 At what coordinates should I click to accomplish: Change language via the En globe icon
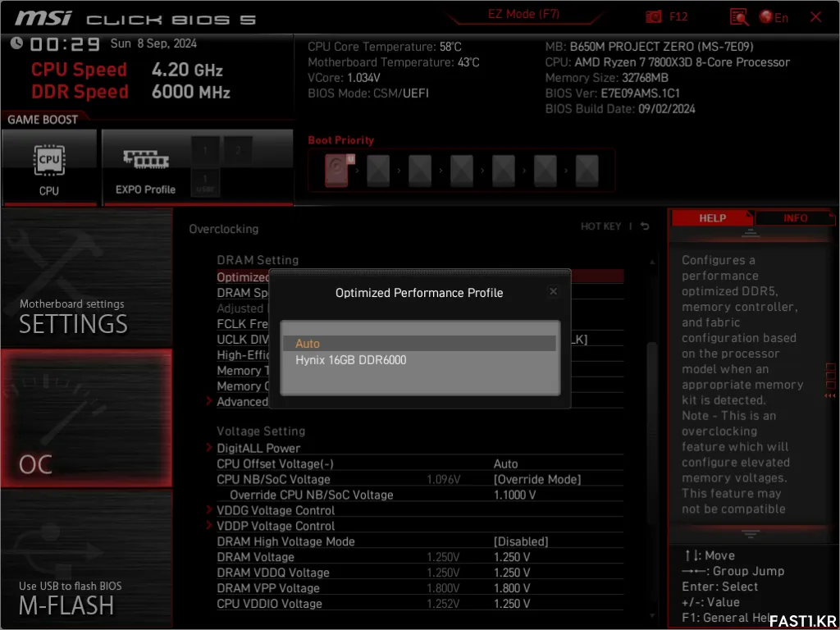coord(773,17)
